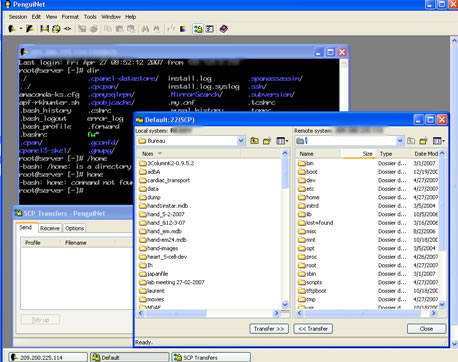Image resolution: width=458 pixels, height=362 pixels.
Task: Open the dropdown arrow beside new session icon
Action: click(20, 29)
